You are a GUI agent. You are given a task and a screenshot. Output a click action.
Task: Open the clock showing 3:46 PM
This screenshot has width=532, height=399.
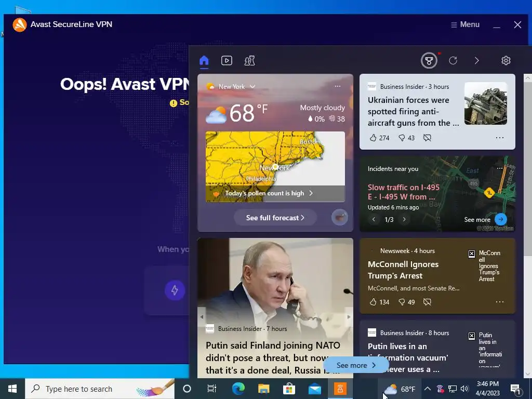(487, 389)
